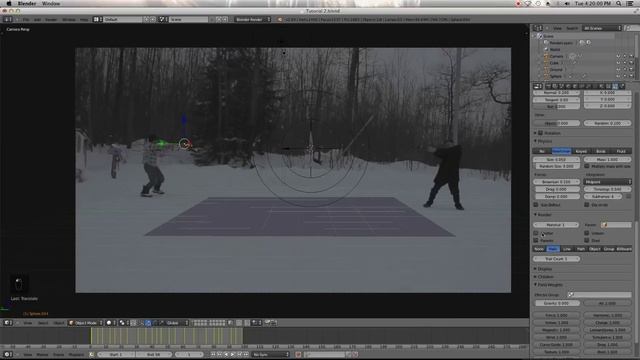Select Billboard render type tab
The image size is (640, 360).
pyautogui.click(x=624, y=249)
